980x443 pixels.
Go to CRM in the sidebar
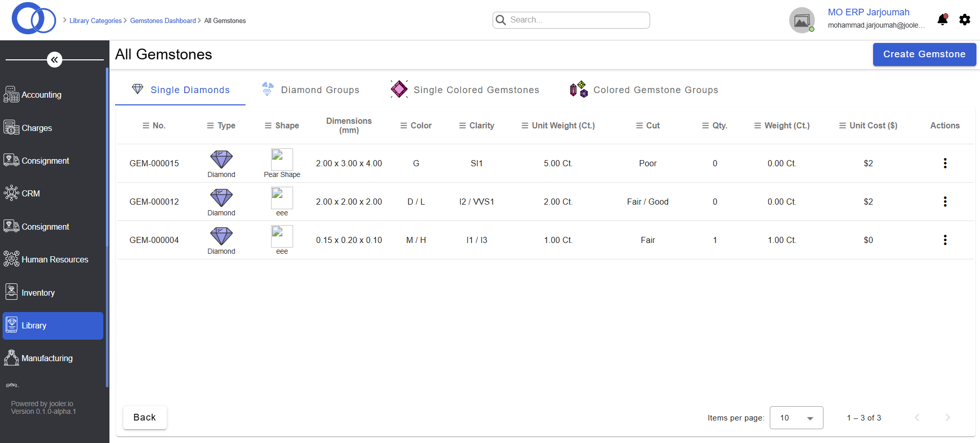(x=31, y=193)
